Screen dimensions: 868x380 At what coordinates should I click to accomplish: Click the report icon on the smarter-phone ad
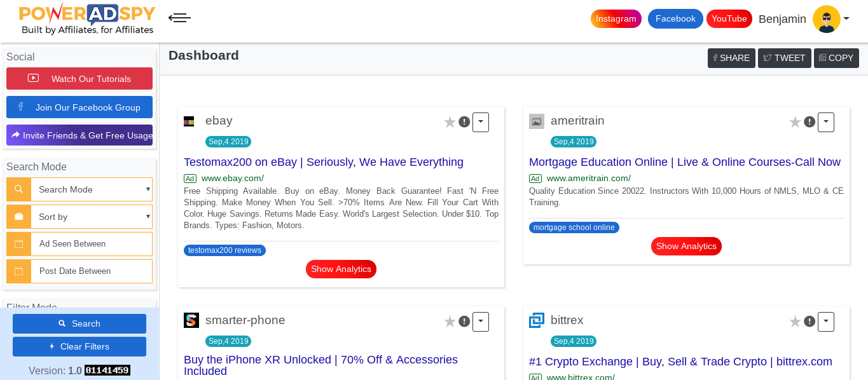(x=464, y=322)
